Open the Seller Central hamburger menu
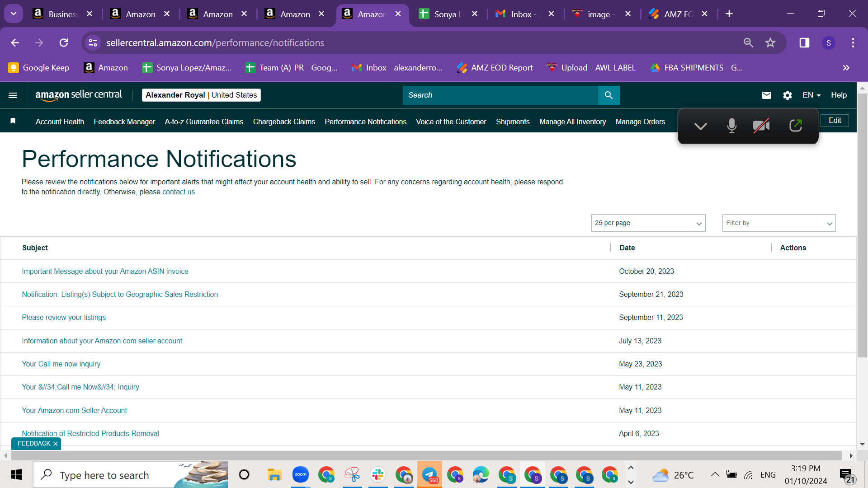This screenshot has height=488, width=868. click(13, 95)
